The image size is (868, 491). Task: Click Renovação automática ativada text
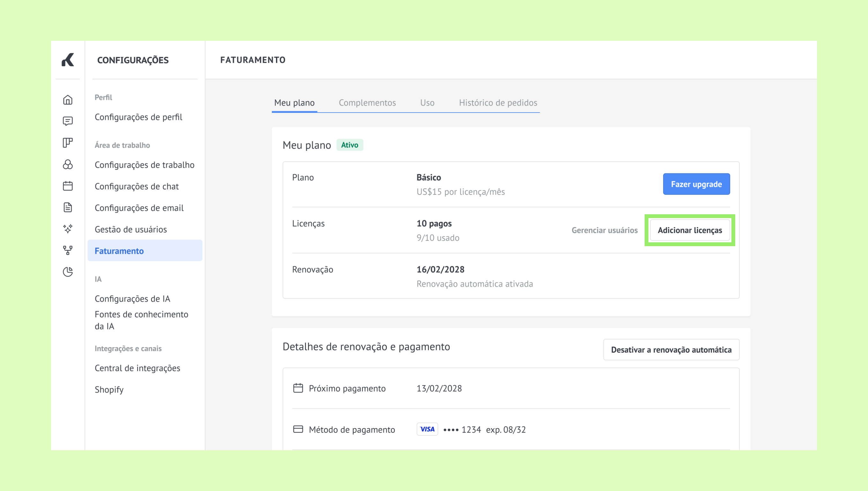coord(475,284)
